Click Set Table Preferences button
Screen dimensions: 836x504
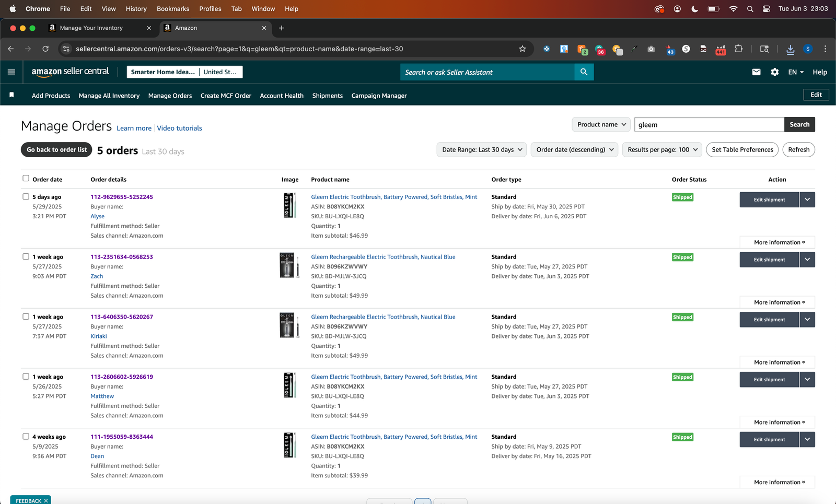742,150
